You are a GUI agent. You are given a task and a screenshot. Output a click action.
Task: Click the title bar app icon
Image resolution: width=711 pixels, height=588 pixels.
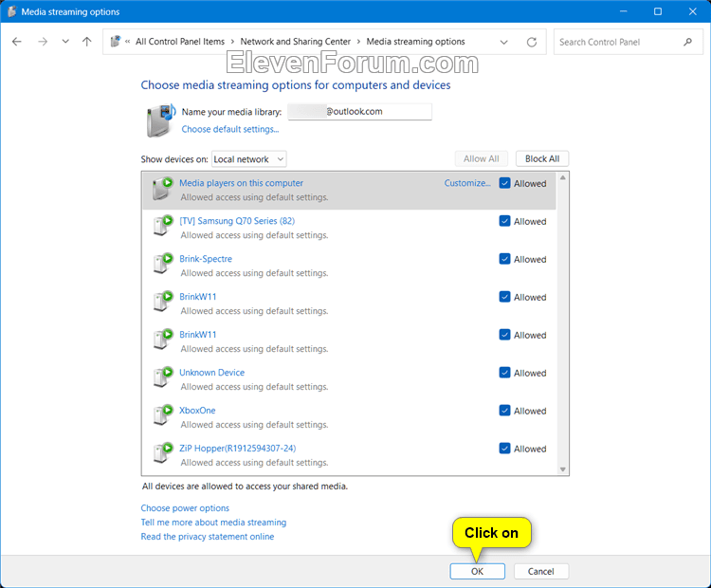point(11,11)
